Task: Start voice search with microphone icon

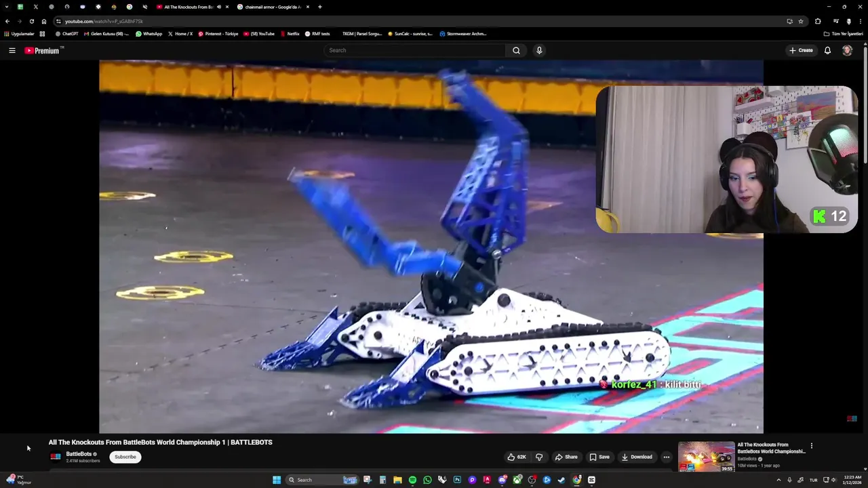Action: (539, 50)
